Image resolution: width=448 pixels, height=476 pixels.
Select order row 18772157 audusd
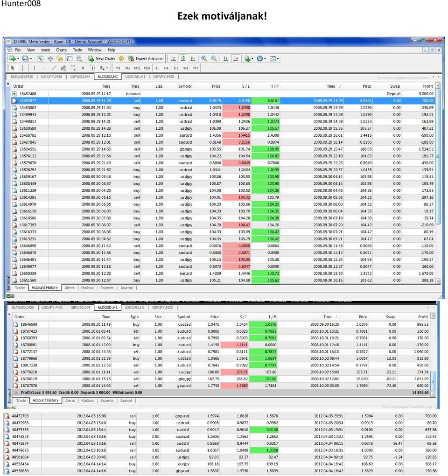221,351
